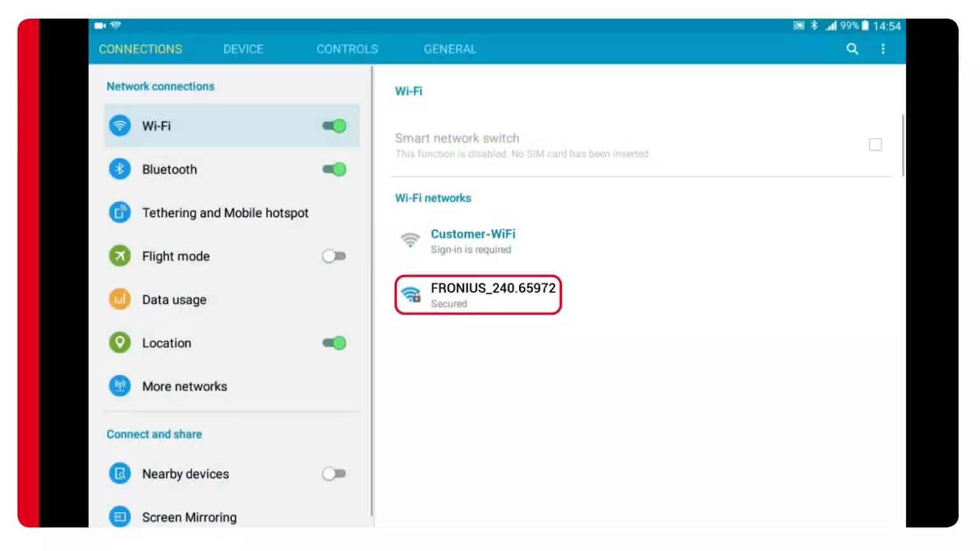Select the Wi-Fi icon in the sidebar
The height and width of the screenshot is (551, 980).
(x=120, y=125)
